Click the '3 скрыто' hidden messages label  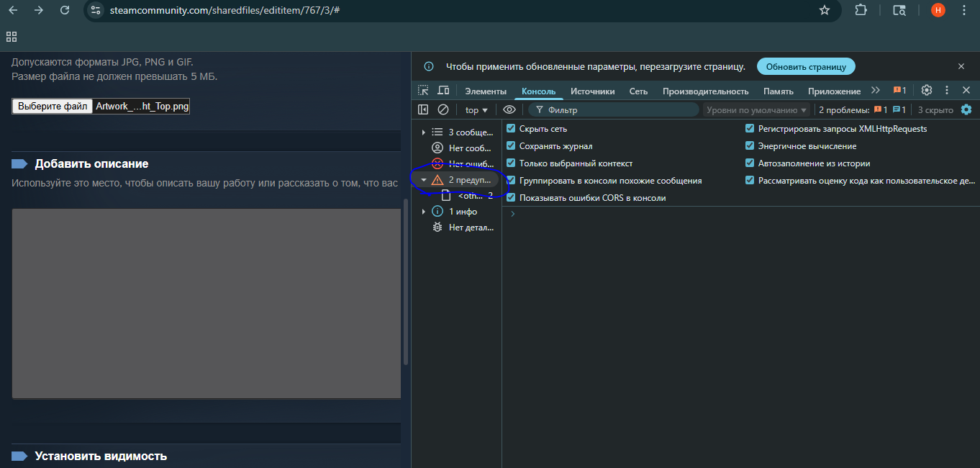[x=935, y=110]
